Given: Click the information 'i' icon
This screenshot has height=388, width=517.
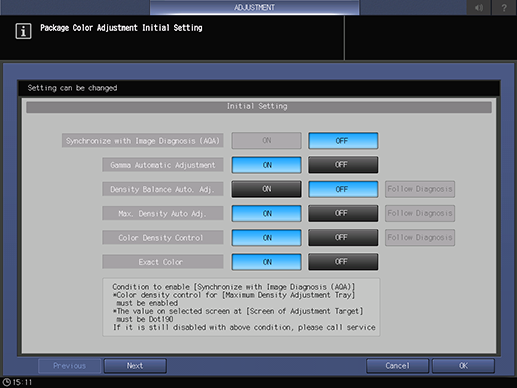Looking at the screenshot, I should coord(23,31).
